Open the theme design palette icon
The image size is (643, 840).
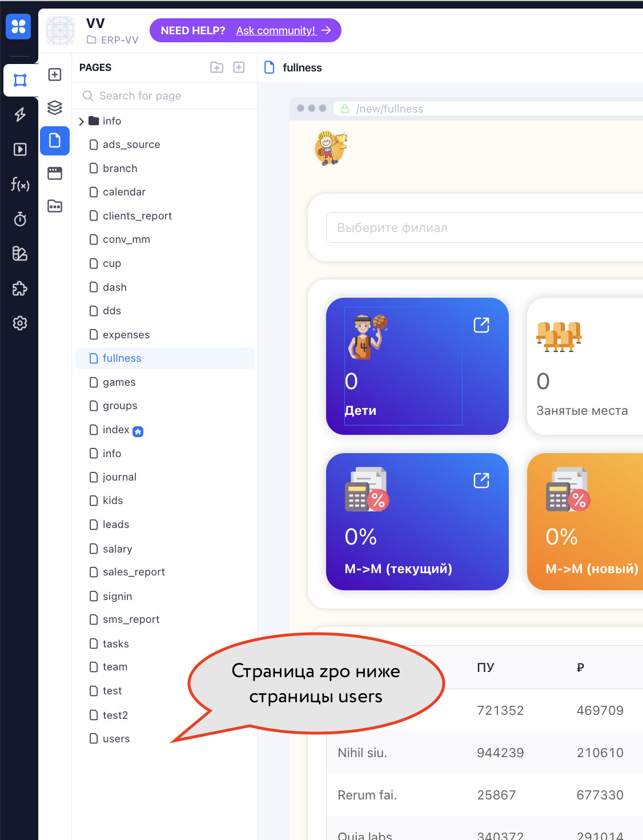click(20, 253)
